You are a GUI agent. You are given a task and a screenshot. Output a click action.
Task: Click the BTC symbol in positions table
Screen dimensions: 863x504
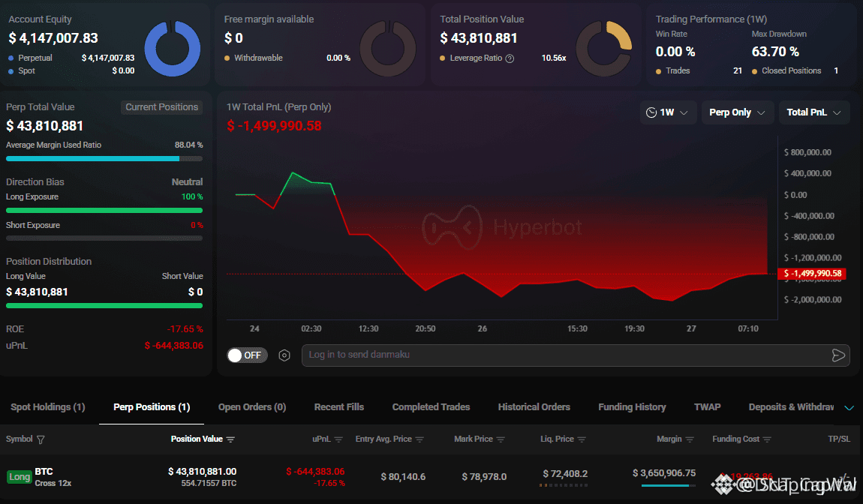point(44,472)
